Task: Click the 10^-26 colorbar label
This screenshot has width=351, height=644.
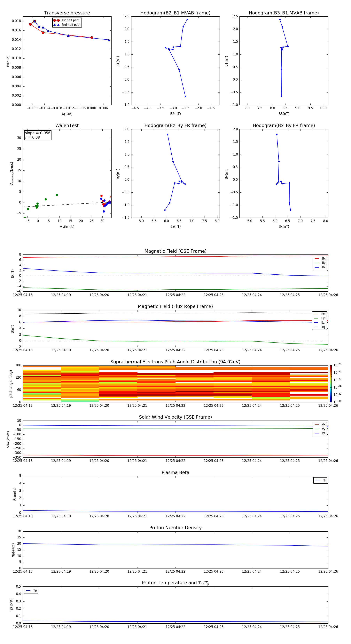Action: (337, 365)
